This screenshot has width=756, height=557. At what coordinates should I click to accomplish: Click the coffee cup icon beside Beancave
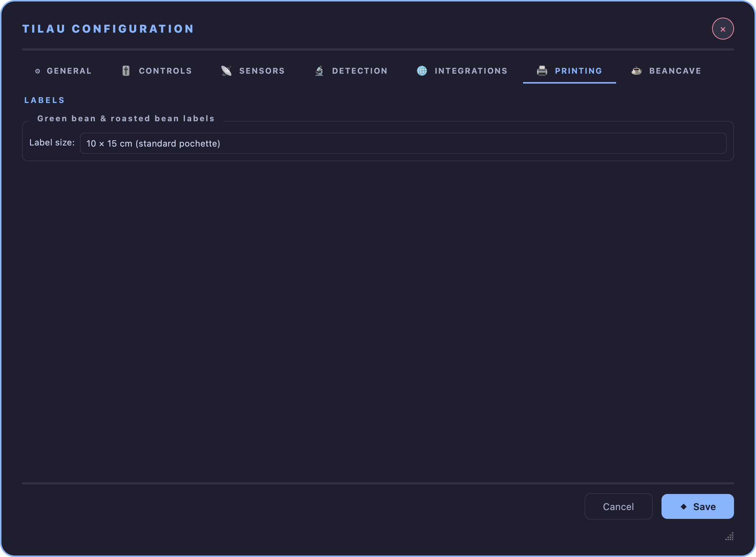[637, 71]
